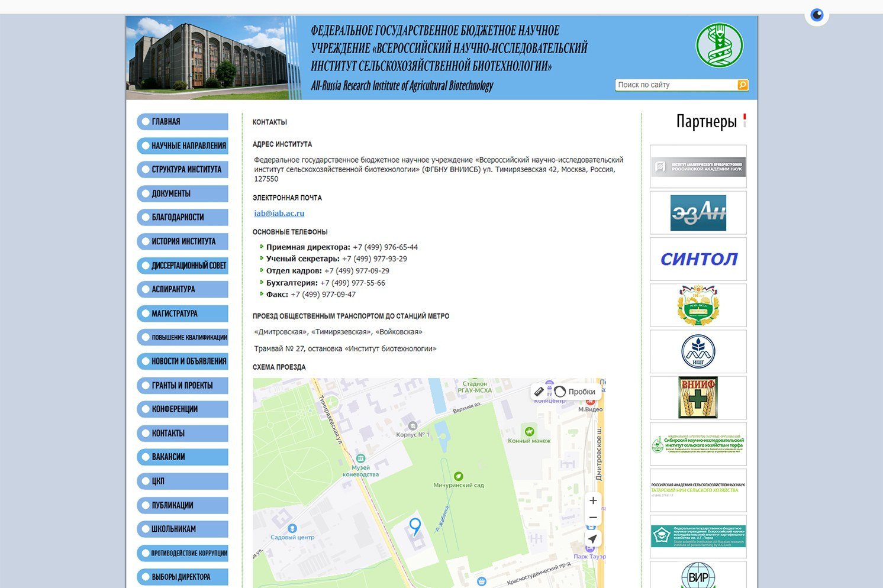The image size is (883, 588).
Task: Click the blue location pin on map
Action: pyautogui.click(x=415, y=526)
